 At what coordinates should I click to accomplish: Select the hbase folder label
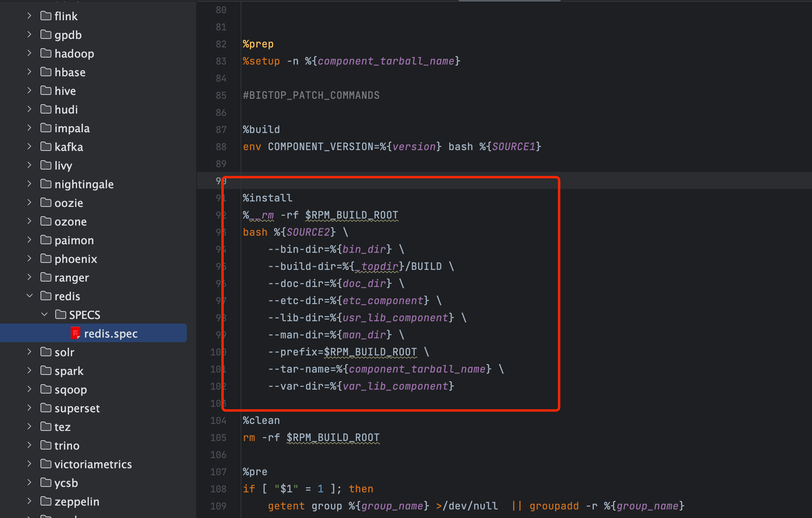[70, 72]
